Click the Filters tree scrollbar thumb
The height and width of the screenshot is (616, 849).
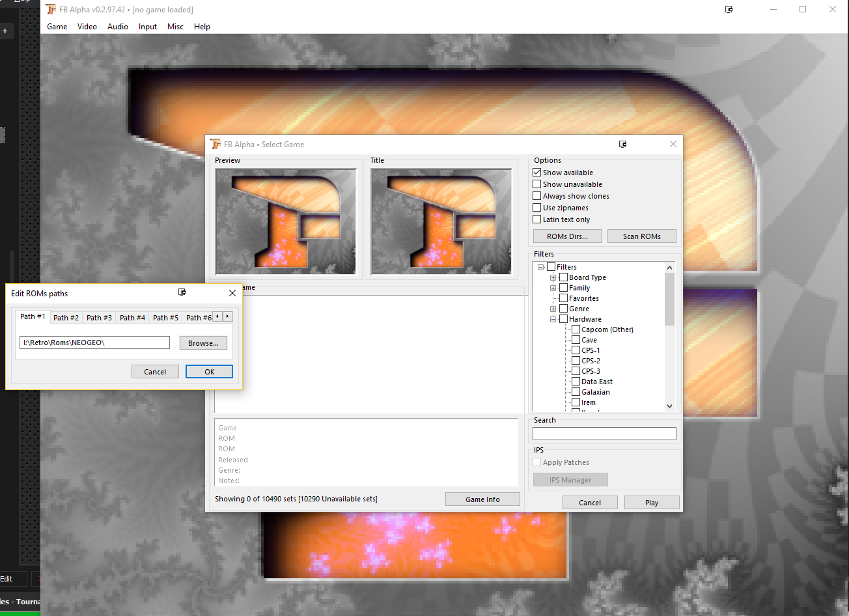669,299
